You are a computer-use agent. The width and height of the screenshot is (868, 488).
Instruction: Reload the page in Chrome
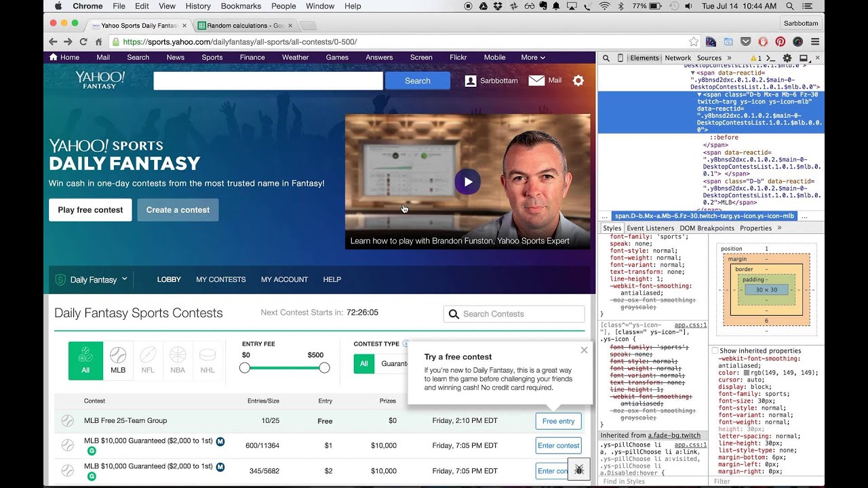pos(83,42)
